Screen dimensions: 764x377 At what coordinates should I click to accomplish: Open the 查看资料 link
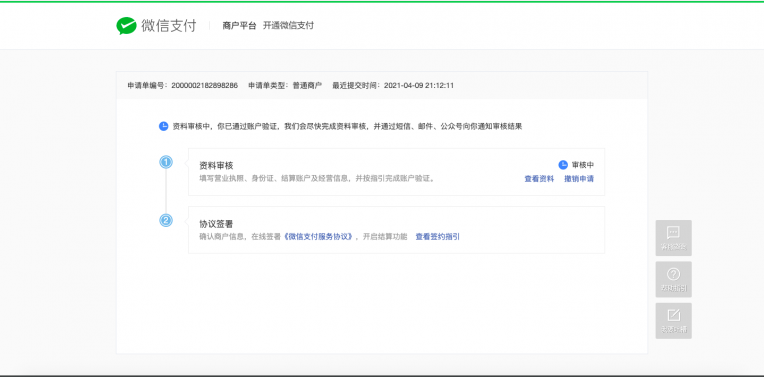(539, 179)
